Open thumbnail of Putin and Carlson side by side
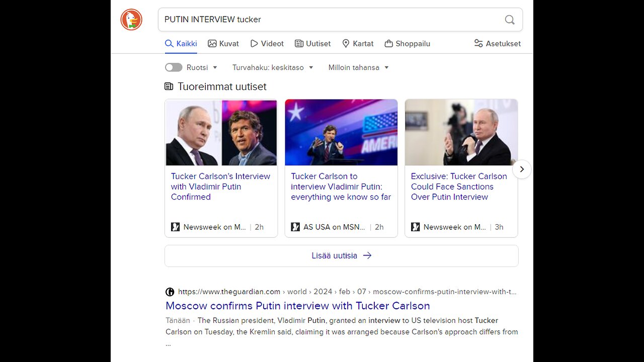This screenshot has width=644, height=362. coord(221,133)
